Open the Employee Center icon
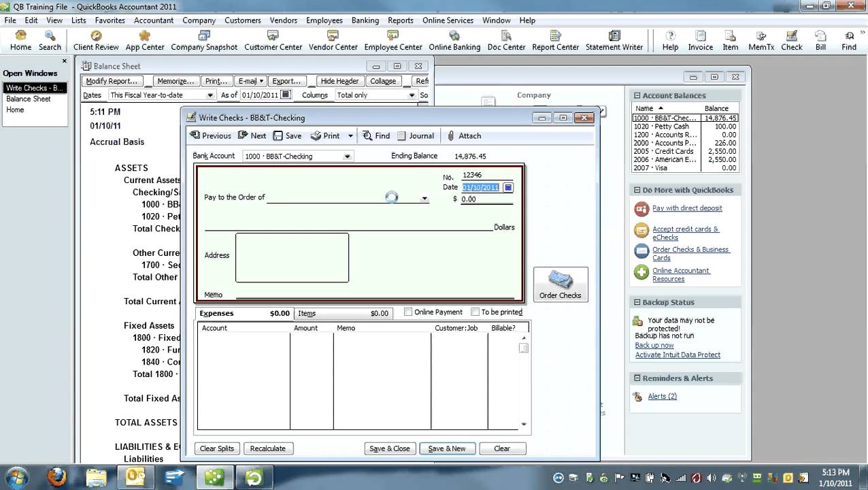This screenshot has width=868, height=490. (x=393, y=41)
